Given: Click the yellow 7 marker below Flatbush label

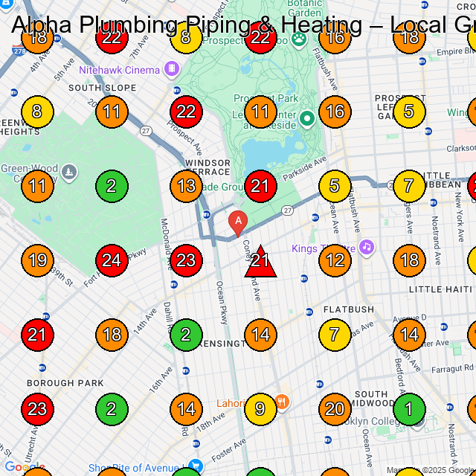Looking at the screenshot, I should [x=335, y=335].
